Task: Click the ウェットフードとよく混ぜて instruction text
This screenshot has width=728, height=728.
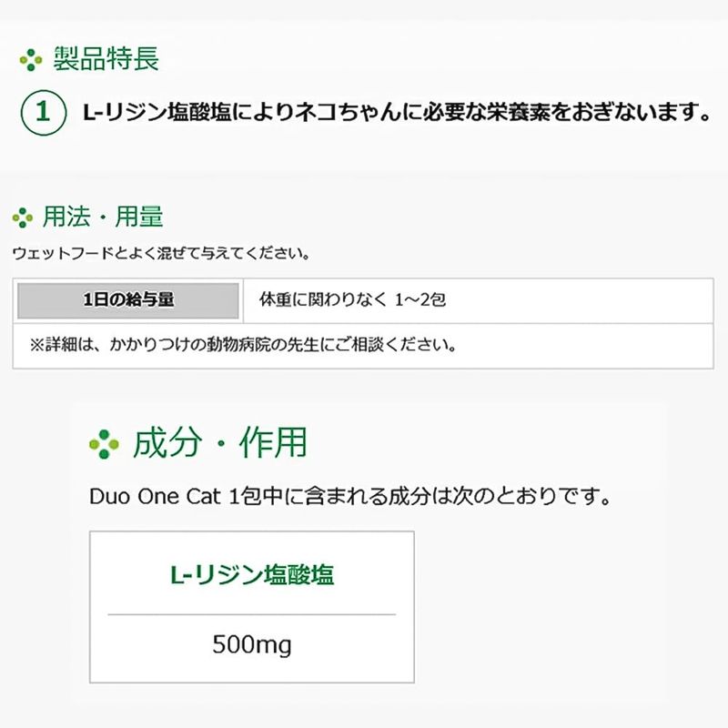Action: [161, 254]
